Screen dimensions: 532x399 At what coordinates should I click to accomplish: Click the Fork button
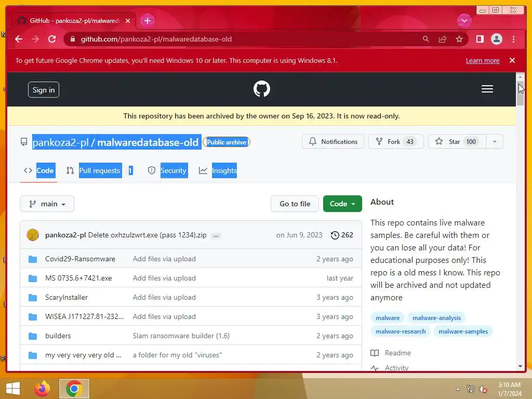pyautogui.click(x=396, y=141)
